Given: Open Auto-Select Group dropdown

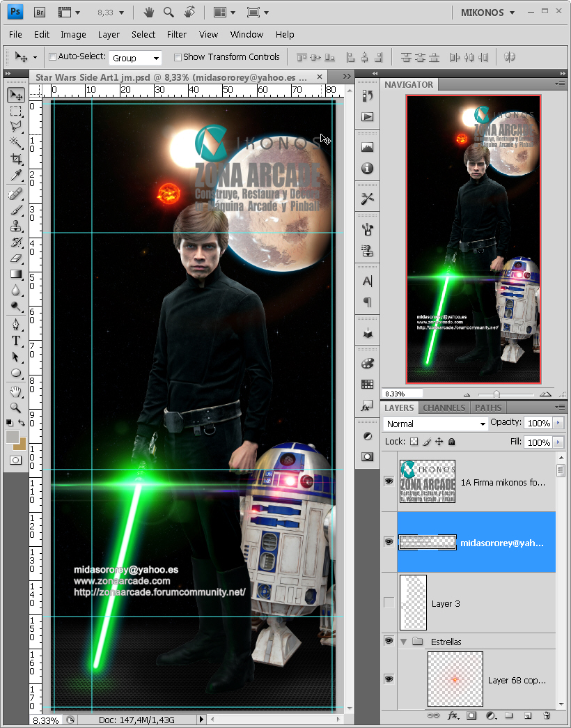Looking at the screenshot, I should point(135,58).
